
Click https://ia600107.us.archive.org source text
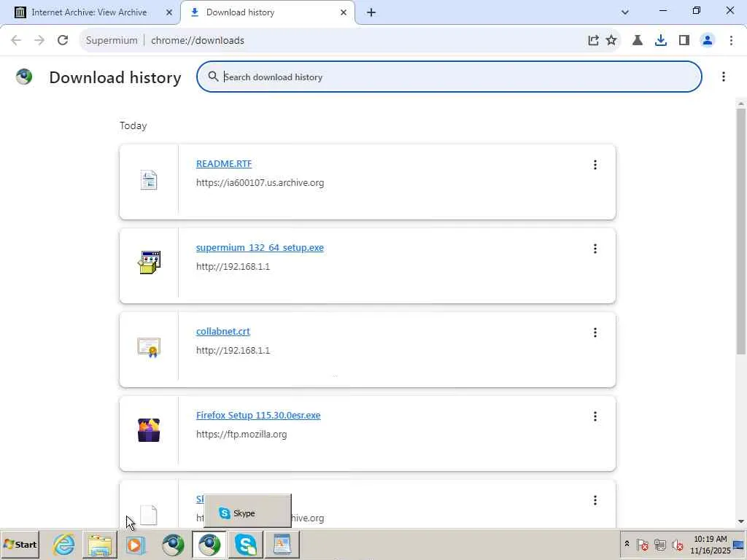point(260,182)
